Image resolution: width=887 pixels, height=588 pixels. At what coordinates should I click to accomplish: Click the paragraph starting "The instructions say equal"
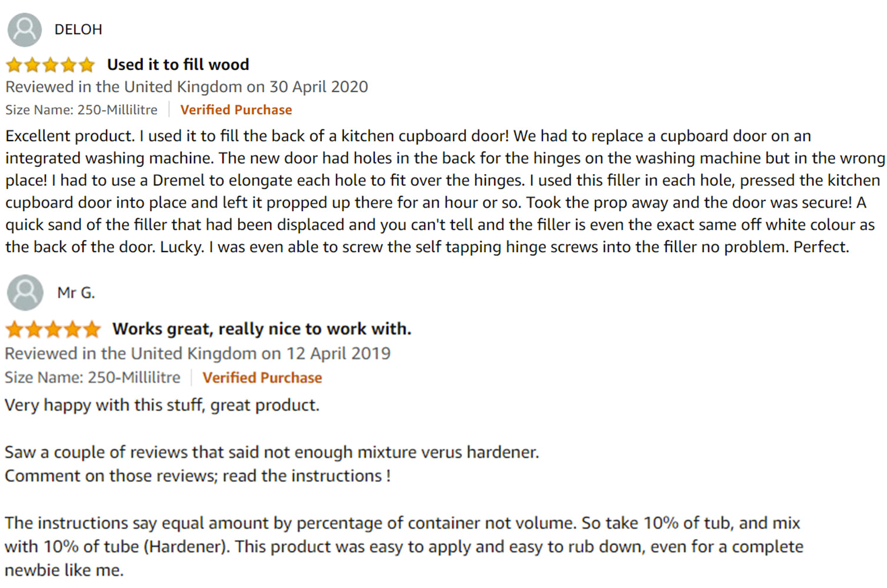(403, 546)
